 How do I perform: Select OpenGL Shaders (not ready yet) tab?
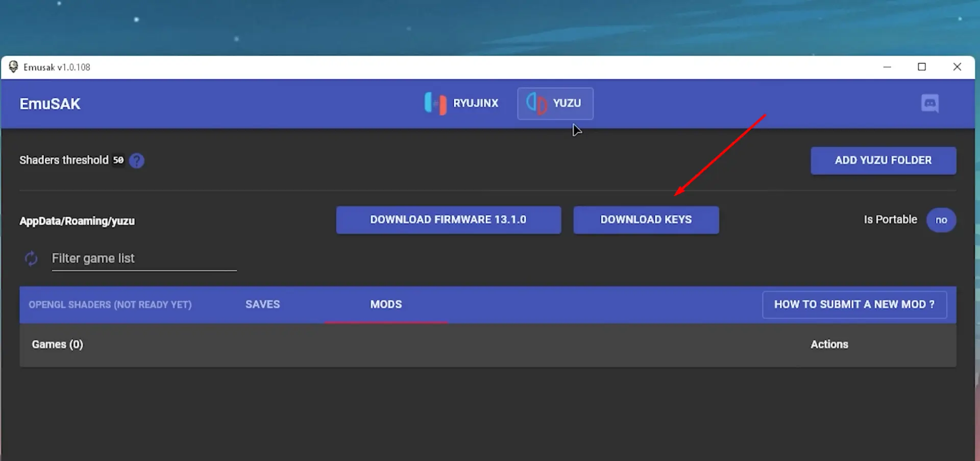(110, 305)
